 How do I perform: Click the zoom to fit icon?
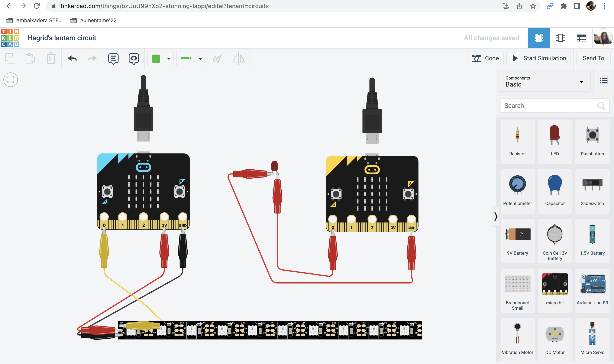pos(10,80)
